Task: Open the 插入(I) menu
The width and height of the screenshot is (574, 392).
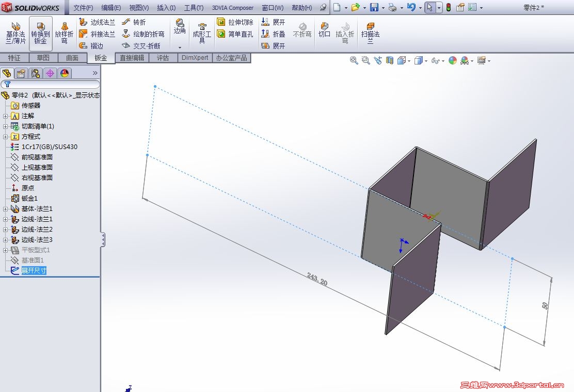Action: [x=166, y=8]
